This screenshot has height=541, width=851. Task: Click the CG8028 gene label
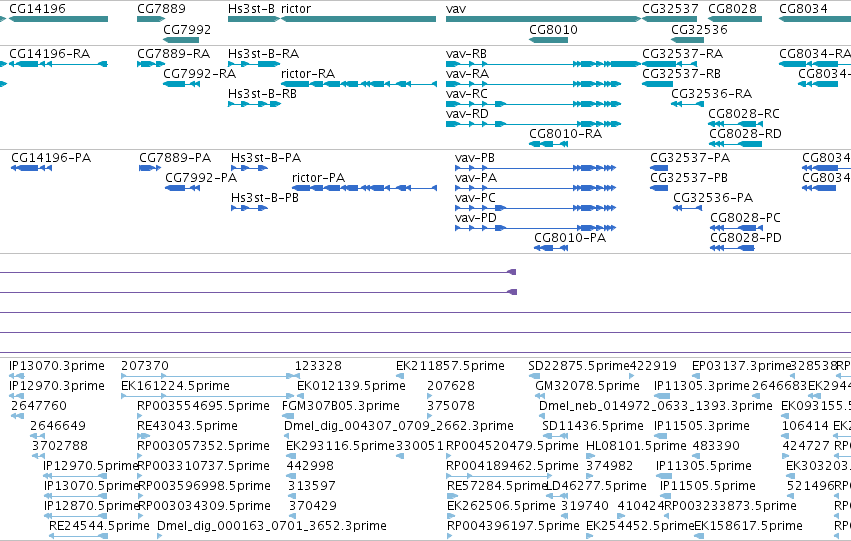[732, 9]
